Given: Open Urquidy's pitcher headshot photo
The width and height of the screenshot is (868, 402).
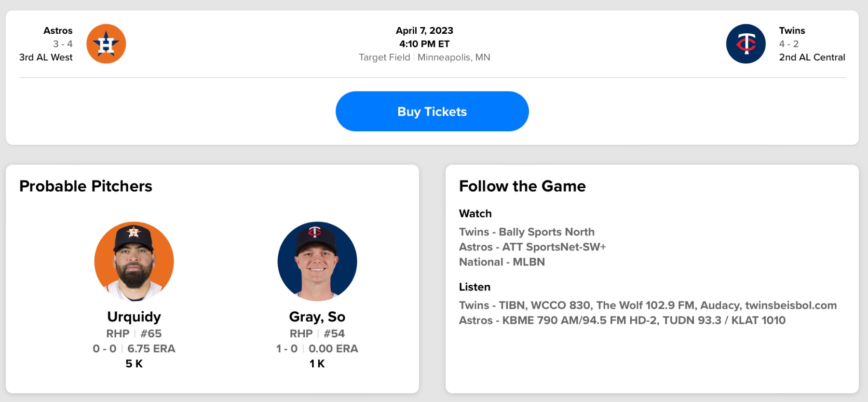Looking at the screenshot, I should click(134, 261).
